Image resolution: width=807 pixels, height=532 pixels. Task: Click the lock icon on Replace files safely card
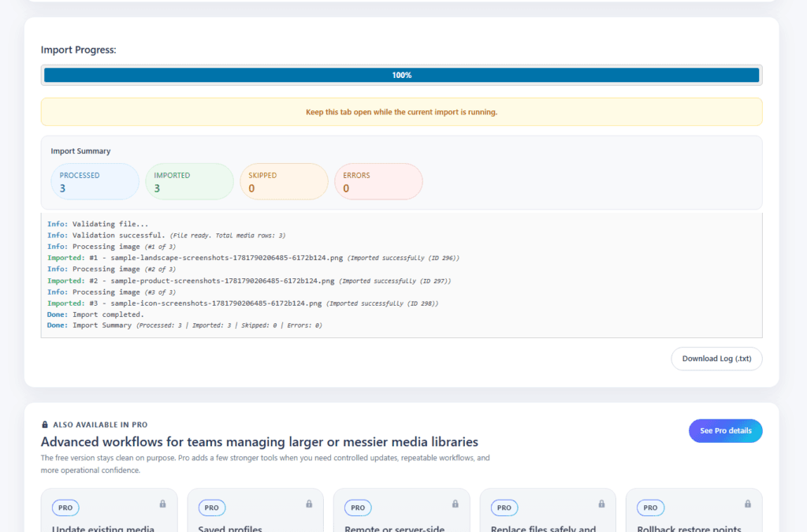pyautogui.click(x=601, y=504)
